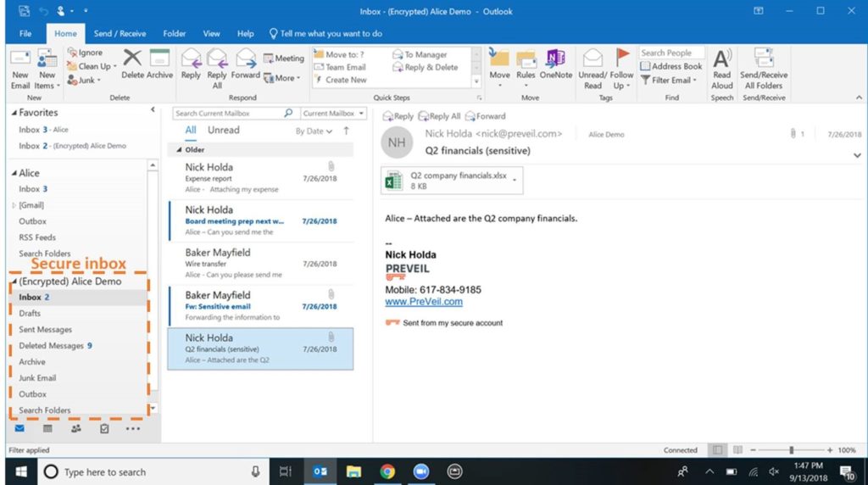
Task: Click Reply All in ribbon
Action: (217, 70)
